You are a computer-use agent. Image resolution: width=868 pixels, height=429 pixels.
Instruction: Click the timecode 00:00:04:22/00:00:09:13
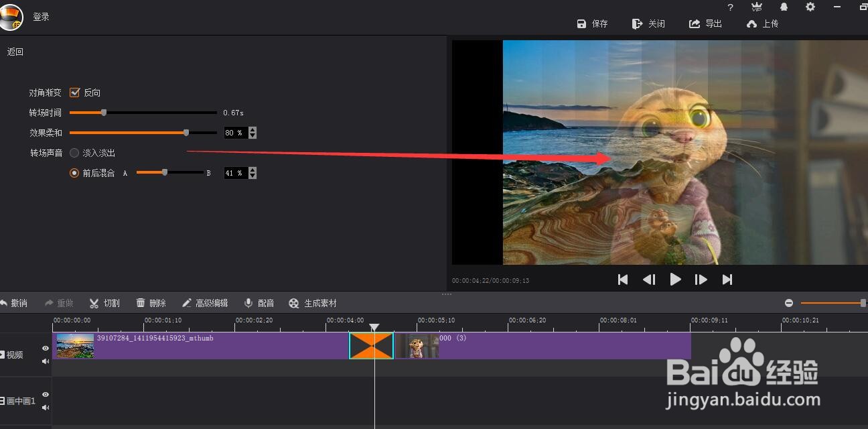click(x=490, y=281)
